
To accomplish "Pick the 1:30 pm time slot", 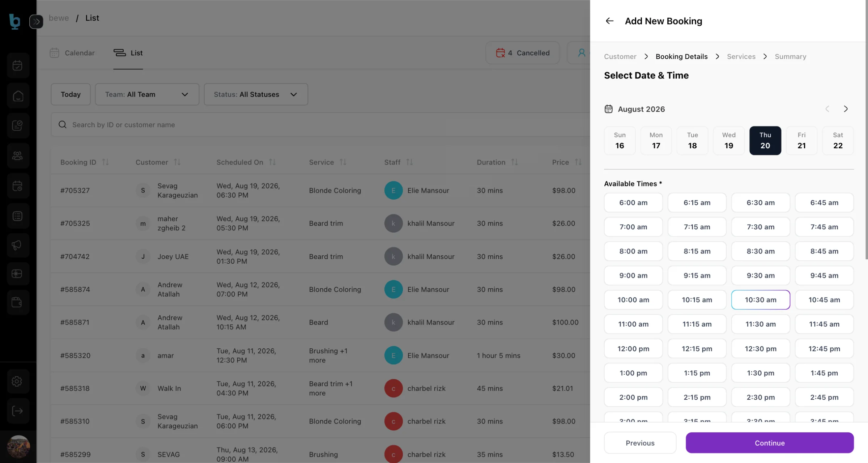I will (761, 373).
